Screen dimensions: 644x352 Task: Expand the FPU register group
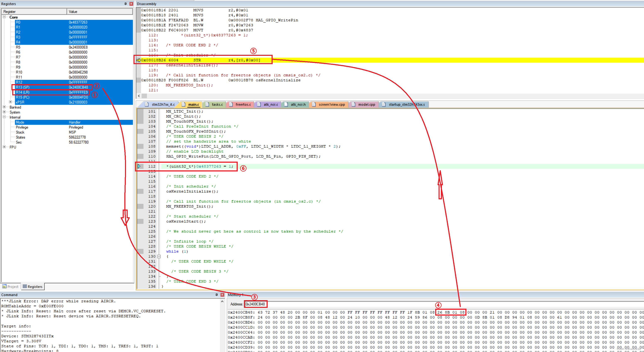[x=4, y=147]
